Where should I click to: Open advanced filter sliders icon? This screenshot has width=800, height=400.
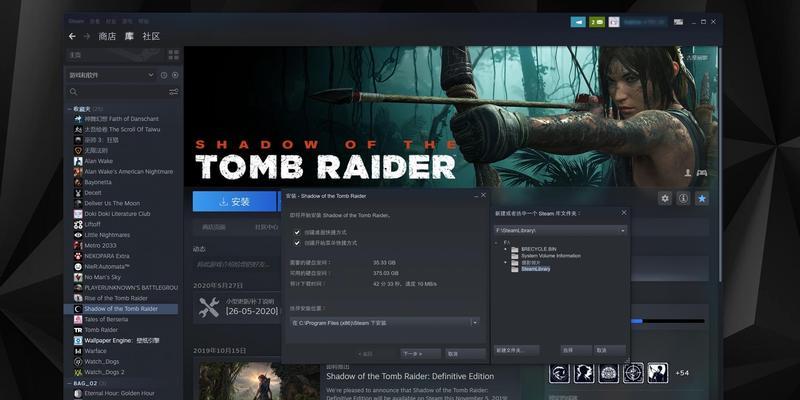174,92
